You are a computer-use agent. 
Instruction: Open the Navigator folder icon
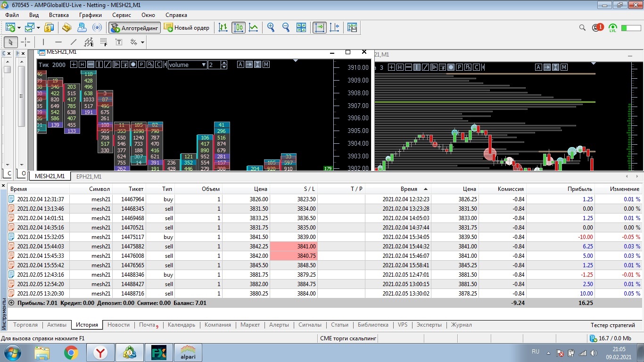coord(67,28)
